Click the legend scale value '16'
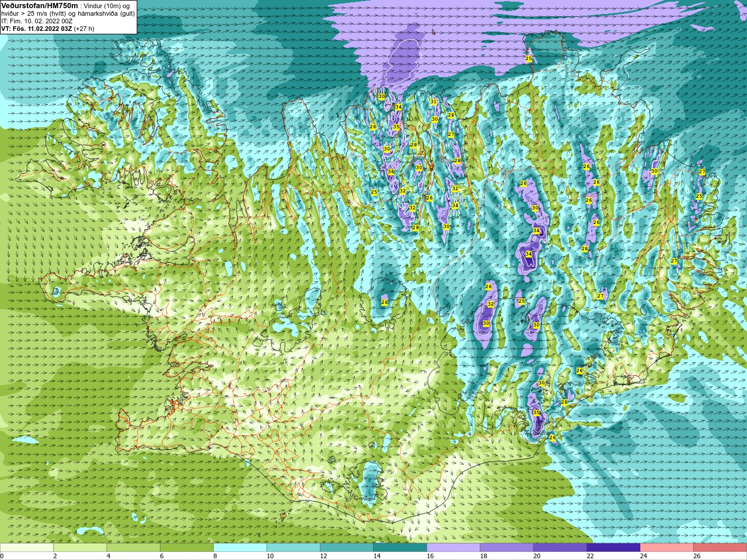Viewport: 747px width, 560px height. pos(430,556)
